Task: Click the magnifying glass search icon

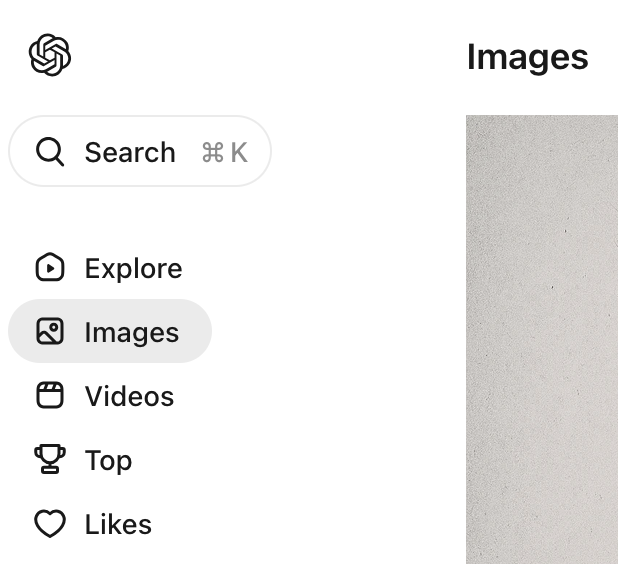Action: [50, 152]
